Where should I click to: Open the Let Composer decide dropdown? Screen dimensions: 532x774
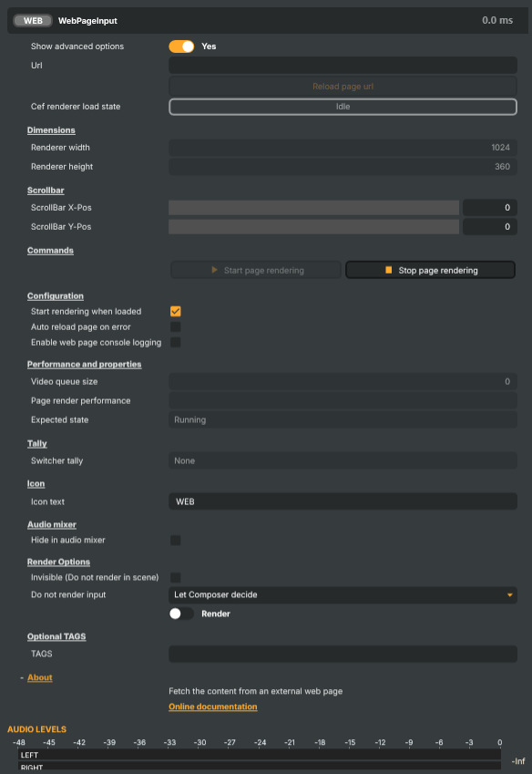coord(343,594)
